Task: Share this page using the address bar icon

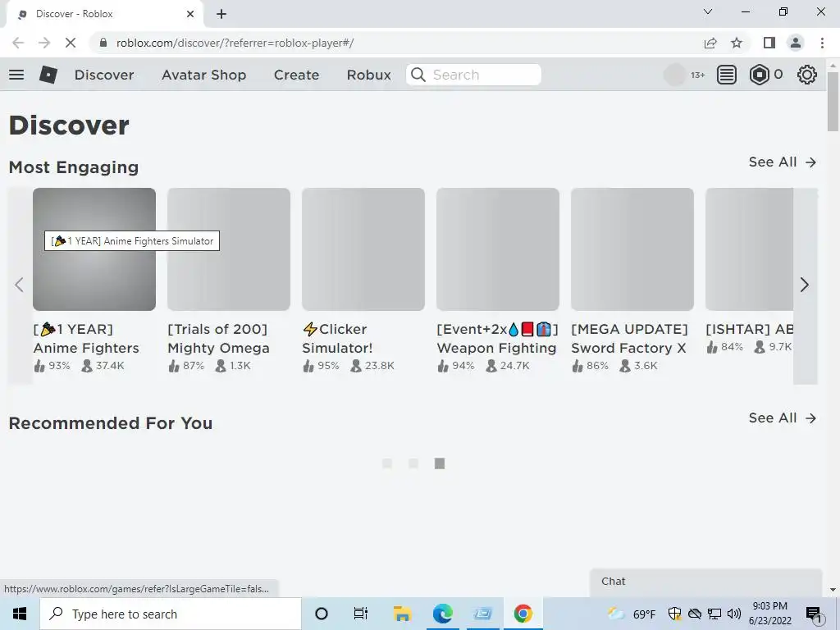Action: click(710, 43)
